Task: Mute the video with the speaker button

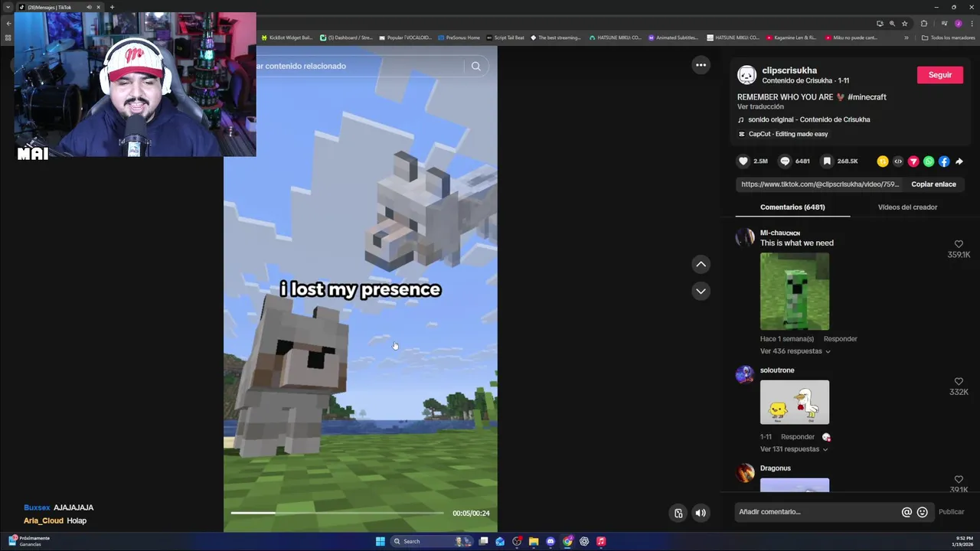Action: (701, 513)
